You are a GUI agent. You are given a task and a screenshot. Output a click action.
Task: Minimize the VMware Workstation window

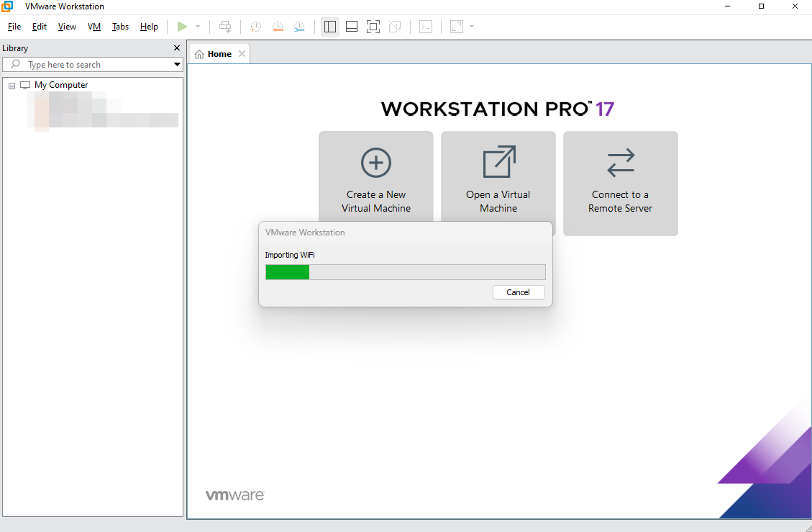tap(728, 6)
